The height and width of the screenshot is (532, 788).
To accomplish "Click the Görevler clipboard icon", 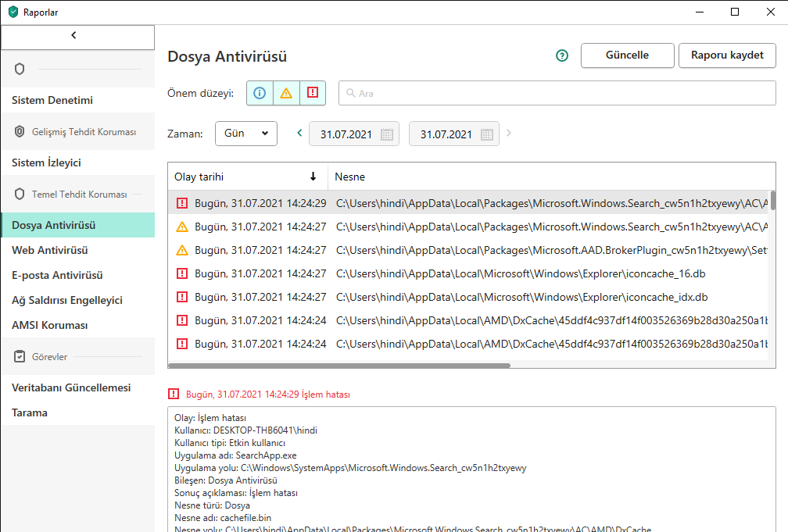I will pos(20,356).
